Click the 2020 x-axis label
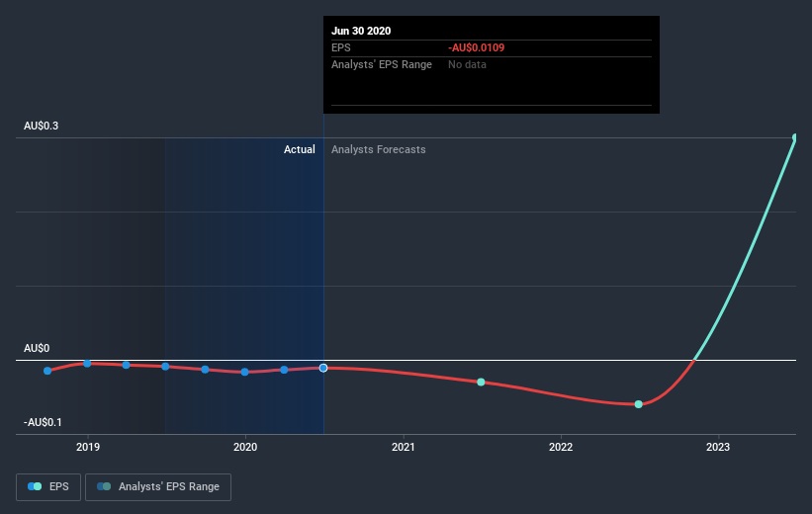Image resolution: width=812 pixels, height=514 pixels. coord(245,447)
